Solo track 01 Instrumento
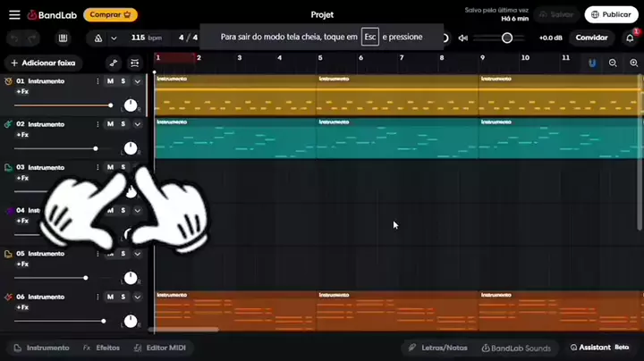 (123, 81)
